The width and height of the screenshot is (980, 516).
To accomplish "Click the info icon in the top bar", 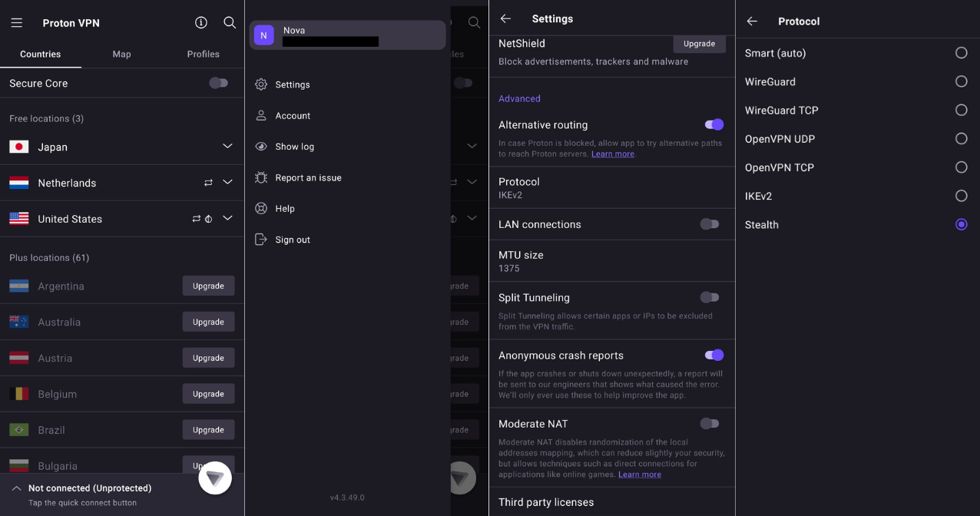I will click(x=200, y=22).
